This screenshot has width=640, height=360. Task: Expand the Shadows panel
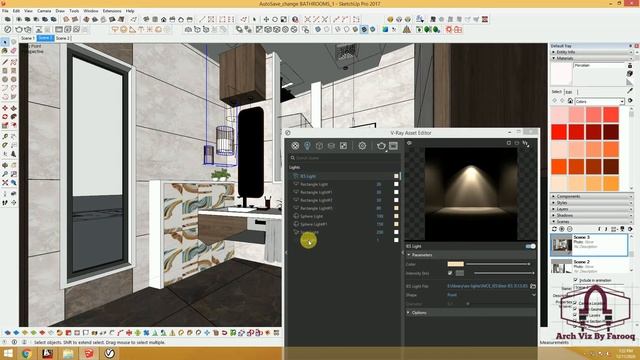[591, 215]
